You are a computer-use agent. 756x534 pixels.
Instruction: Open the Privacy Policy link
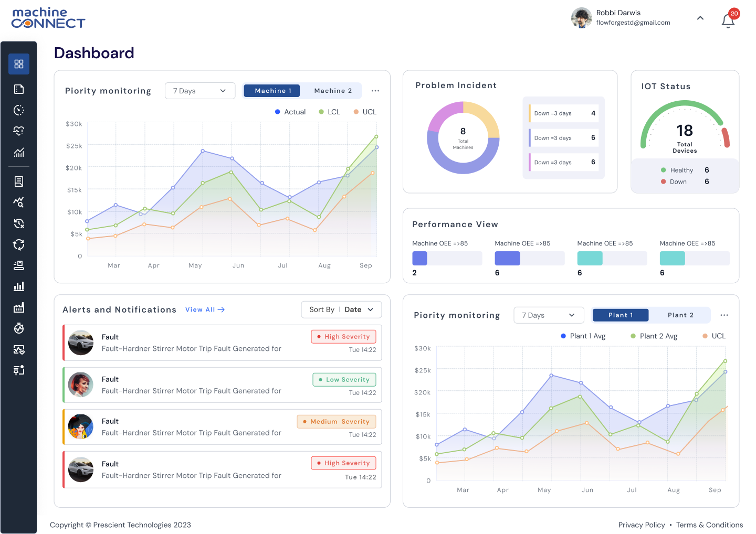pyautogui.click(x=641, y=525)
